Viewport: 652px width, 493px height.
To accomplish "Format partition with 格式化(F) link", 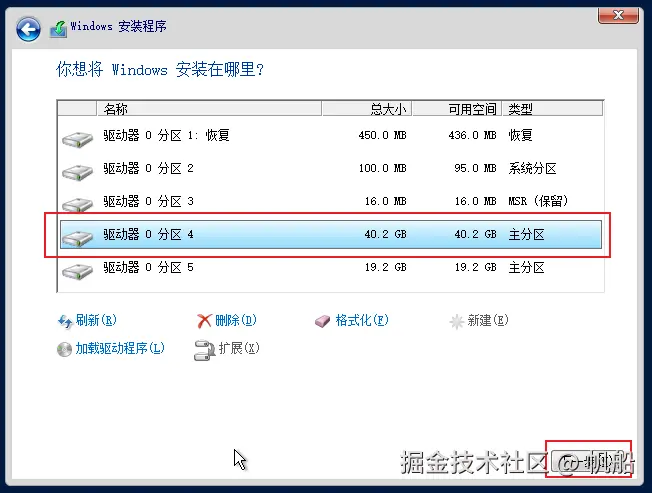I will [x=362, y=320].
